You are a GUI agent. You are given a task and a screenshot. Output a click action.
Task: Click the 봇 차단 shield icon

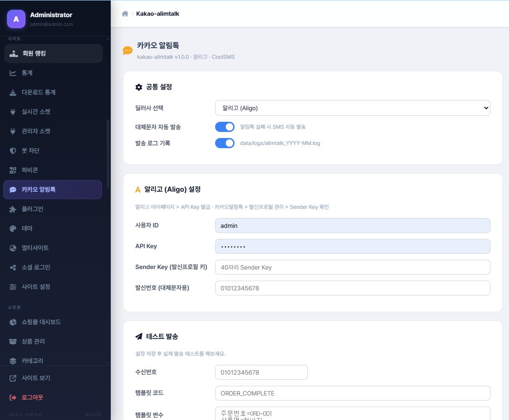click(13, 151)
